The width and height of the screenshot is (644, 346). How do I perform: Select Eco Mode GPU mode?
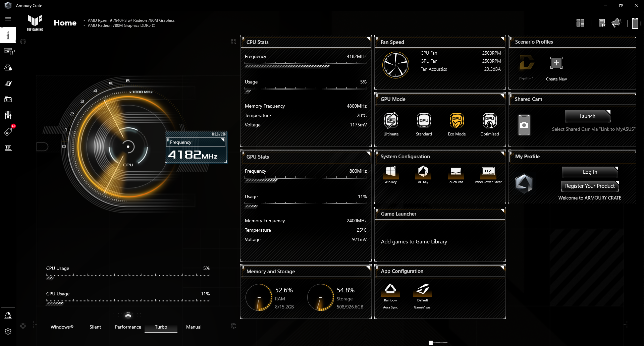[x=457, y=125]
